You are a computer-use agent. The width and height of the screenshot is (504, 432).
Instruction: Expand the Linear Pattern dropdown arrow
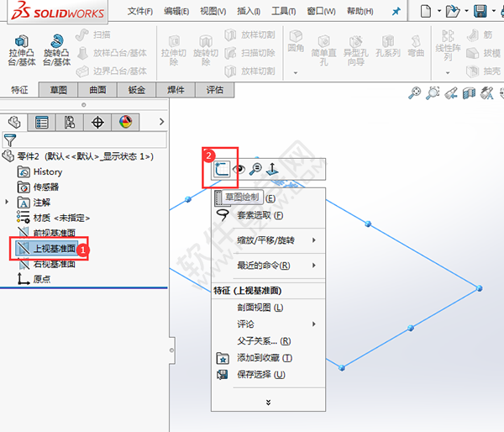point(448,73)
